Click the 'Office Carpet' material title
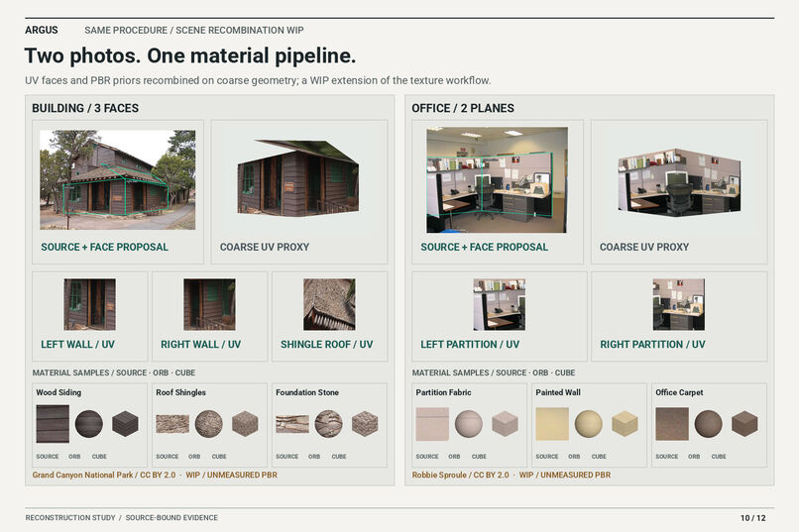The image size is (799, 532). click(x=679, y=392)
